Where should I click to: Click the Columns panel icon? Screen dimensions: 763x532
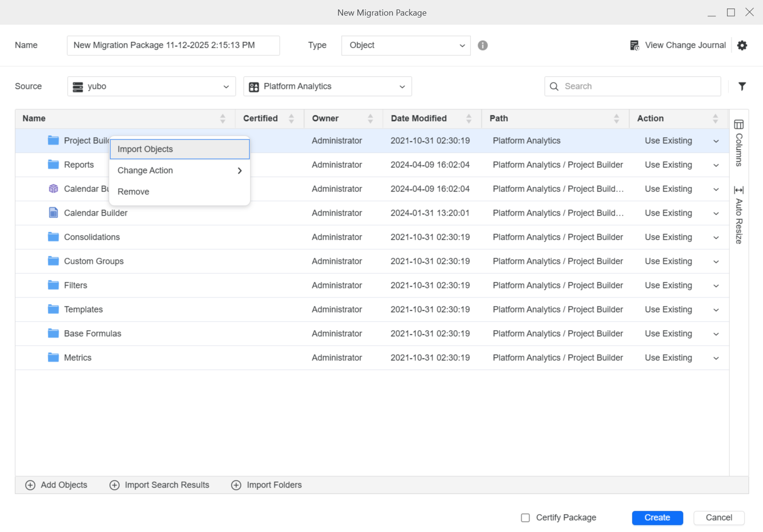[738, 125]
